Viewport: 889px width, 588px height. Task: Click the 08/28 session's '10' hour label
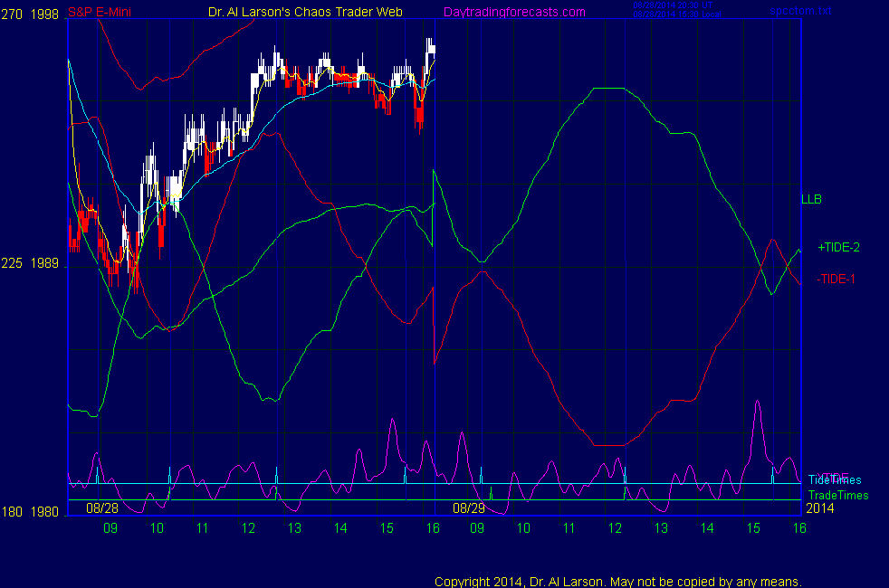coord(157,528)
